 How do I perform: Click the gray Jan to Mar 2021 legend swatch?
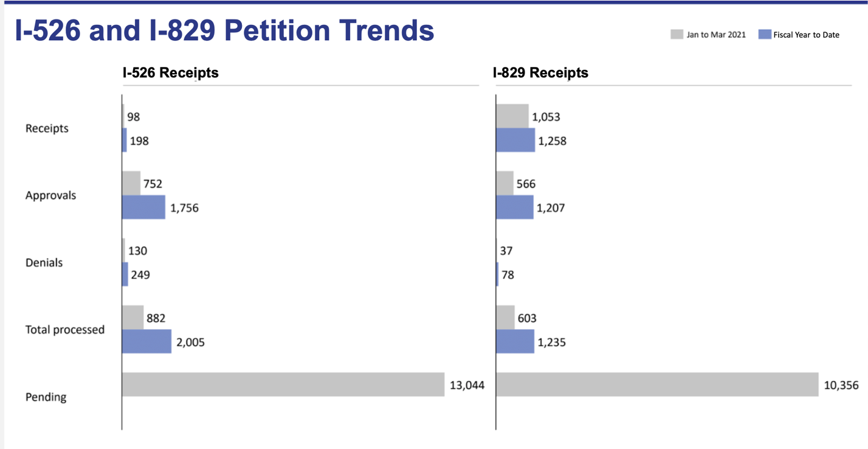coord(677,35)
